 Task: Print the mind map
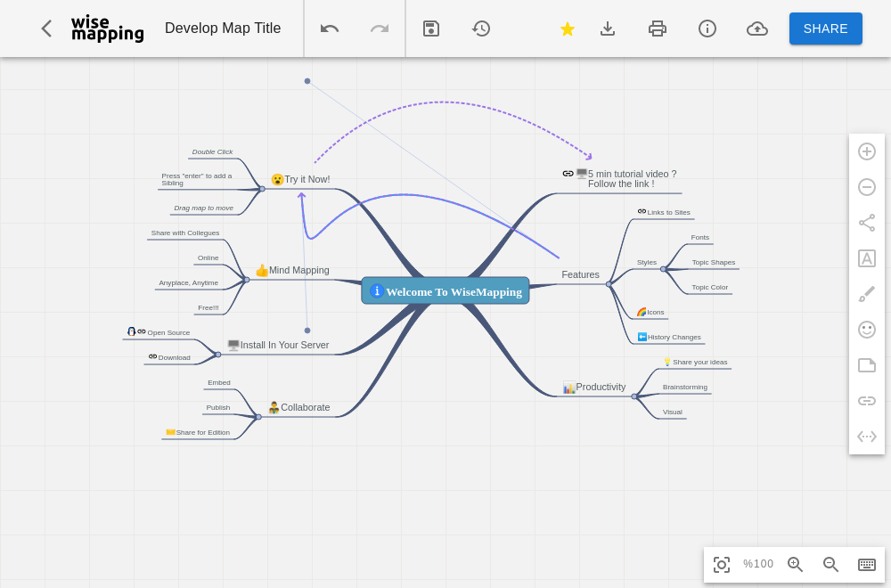pyautogui.click(x=658, y=29)
